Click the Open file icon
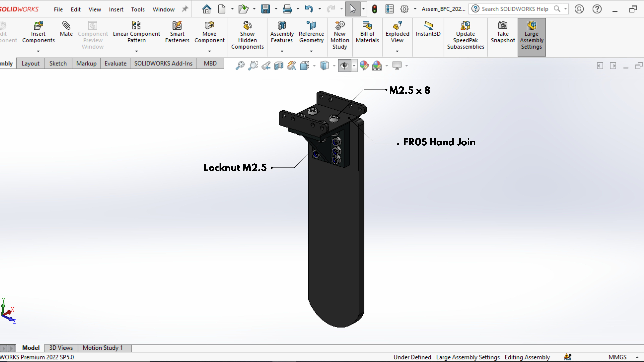Viewport: 644px width, 362px height. coord(243,9)
